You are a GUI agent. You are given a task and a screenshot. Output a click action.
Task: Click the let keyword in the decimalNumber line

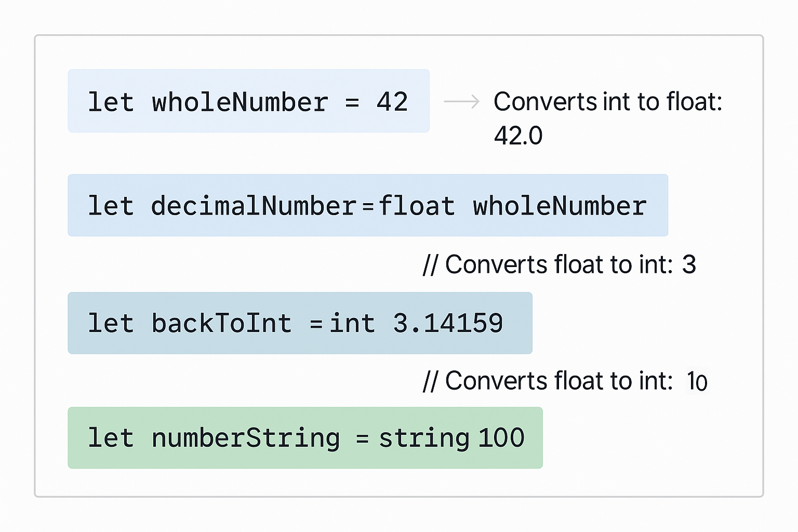111,206
